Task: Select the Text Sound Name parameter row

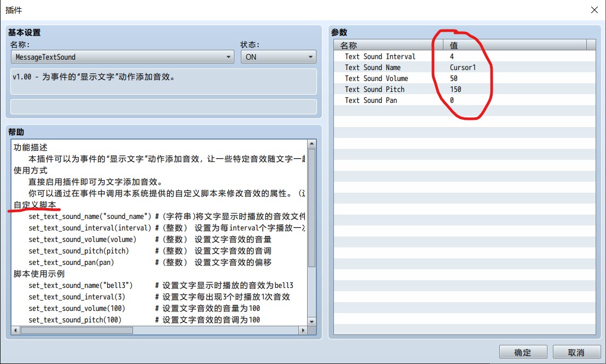Action: point(465,67)
